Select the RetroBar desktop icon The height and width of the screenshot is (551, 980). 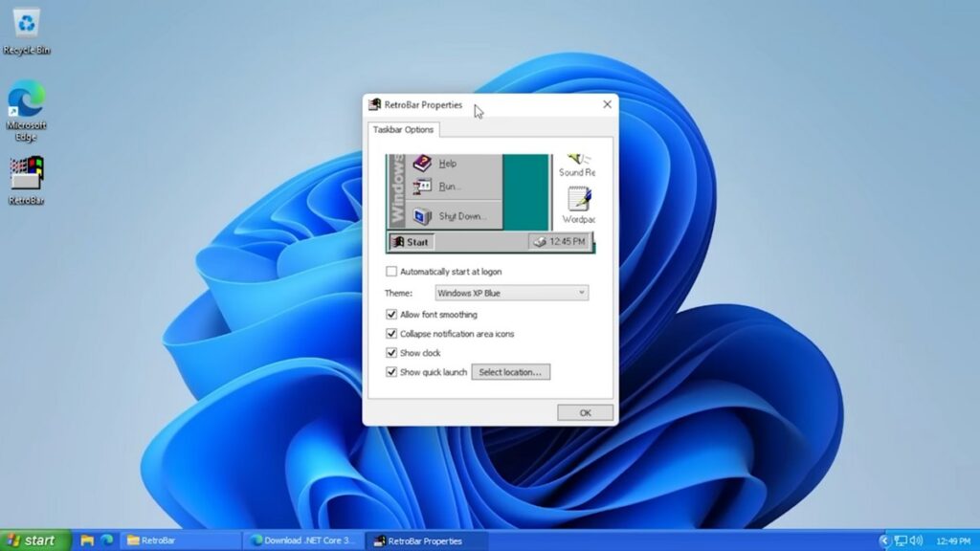tap(26, 181)
